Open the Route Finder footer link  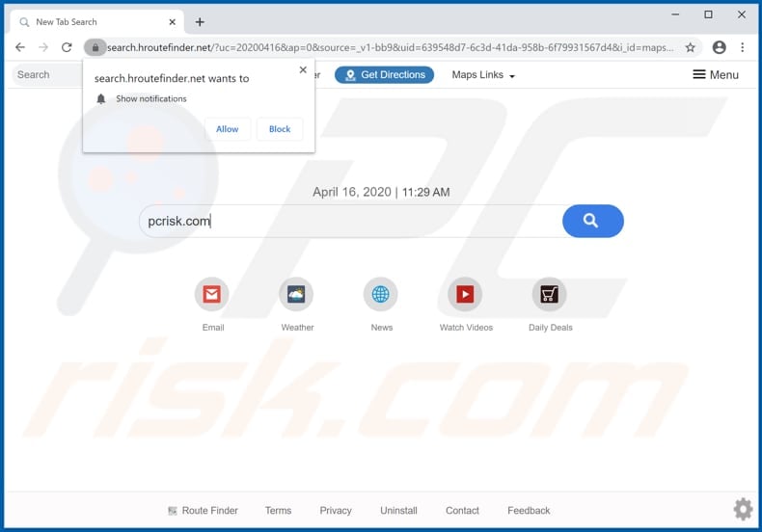204,510
